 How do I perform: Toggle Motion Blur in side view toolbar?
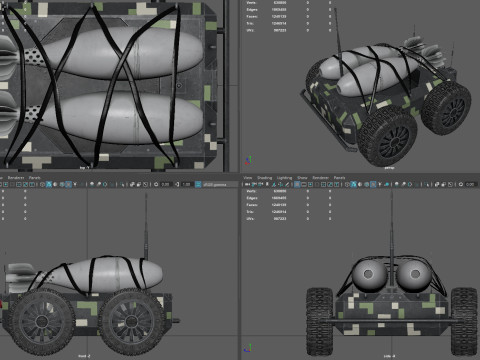pos(403,184)
